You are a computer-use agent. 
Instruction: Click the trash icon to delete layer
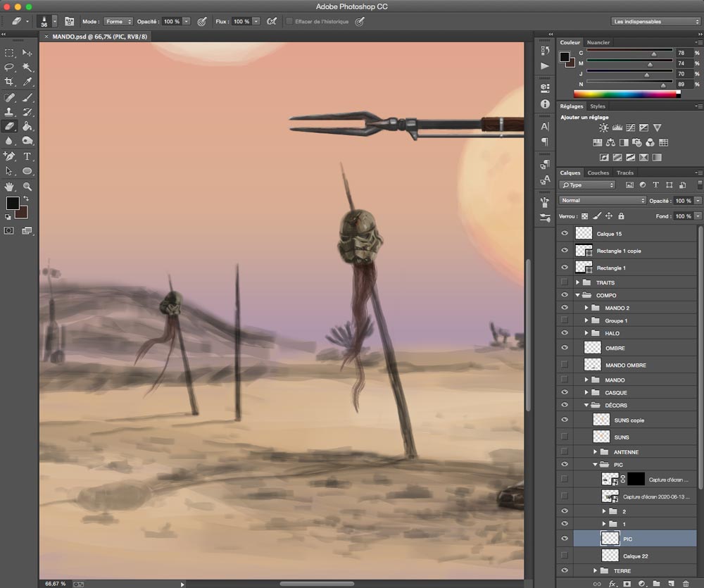(686, 583)
